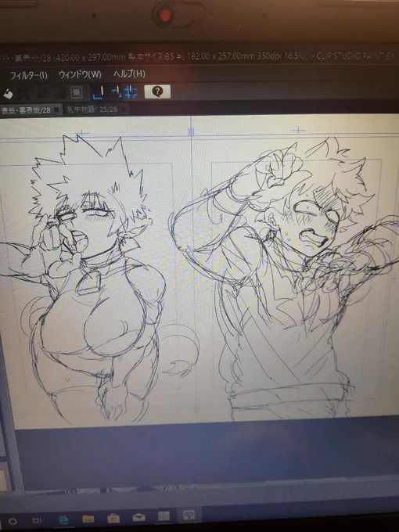Close the 表紙・裏表紙/28 tab

[x=56, y=110]
